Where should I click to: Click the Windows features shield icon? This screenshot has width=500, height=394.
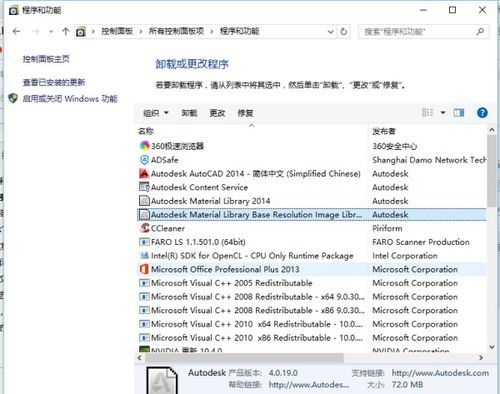13,98
